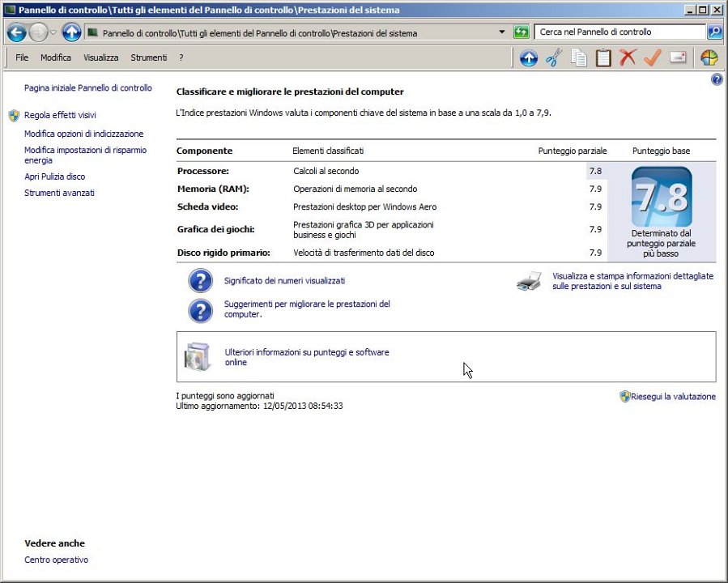Open Modifica opzioni di indicizzazione
This screenshot has width=728, height=583.
click(84, 134)
